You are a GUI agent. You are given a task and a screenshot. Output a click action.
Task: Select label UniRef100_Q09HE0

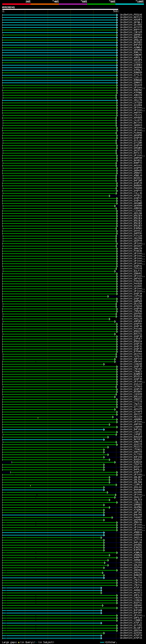pos(131,65)
